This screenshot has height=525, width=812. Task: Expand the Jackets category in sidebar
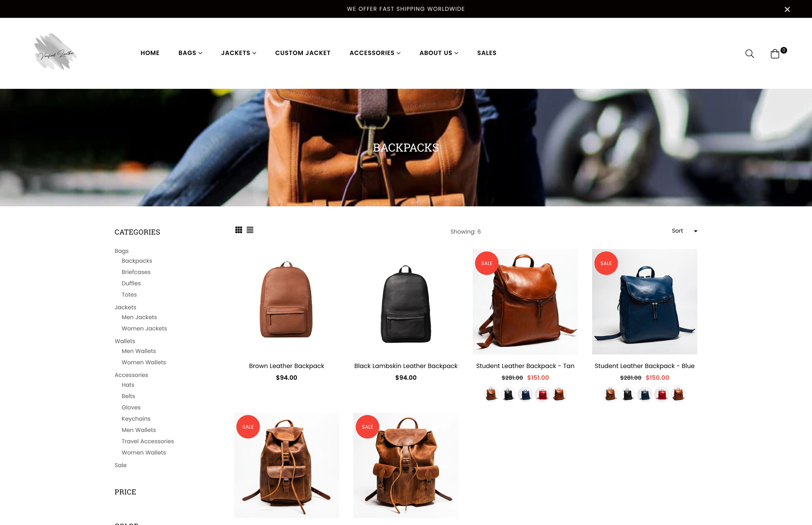point(125,307)
